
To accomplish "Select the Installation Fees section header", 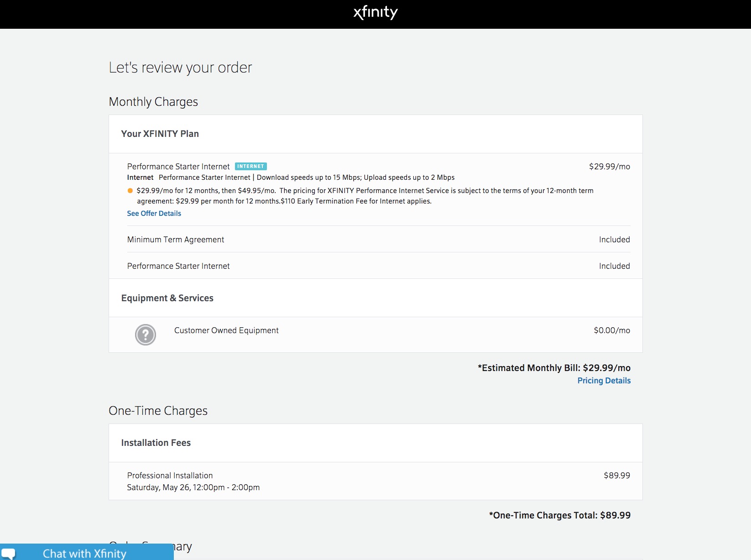I will (x=156, y=443).
